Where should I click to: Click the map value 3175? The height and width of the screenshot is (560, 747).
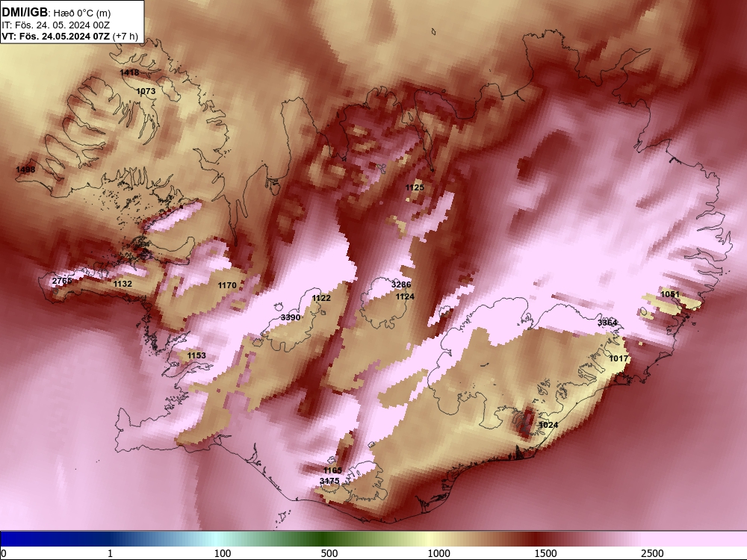(x=329, y=481)
